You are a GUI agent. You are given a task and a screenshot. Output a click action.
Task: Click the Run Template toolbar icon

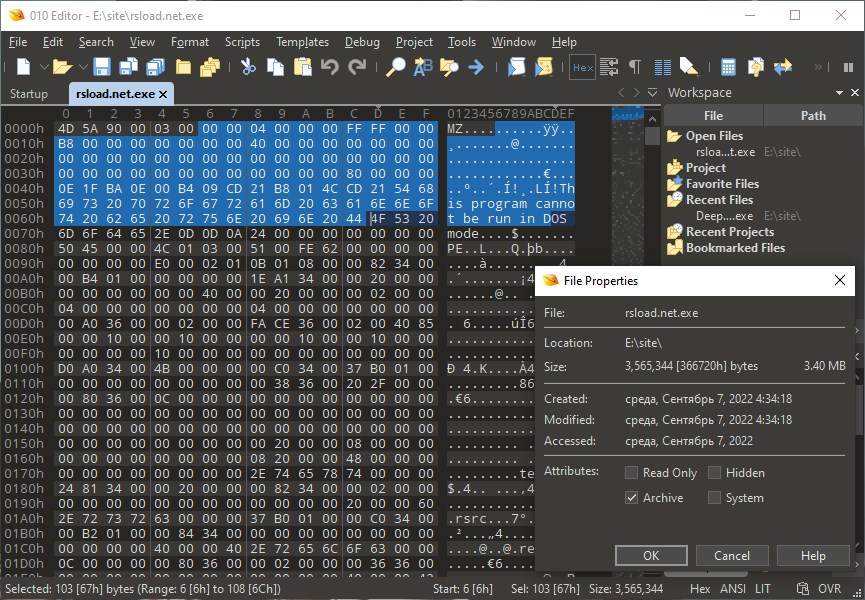tap(543, 67)
